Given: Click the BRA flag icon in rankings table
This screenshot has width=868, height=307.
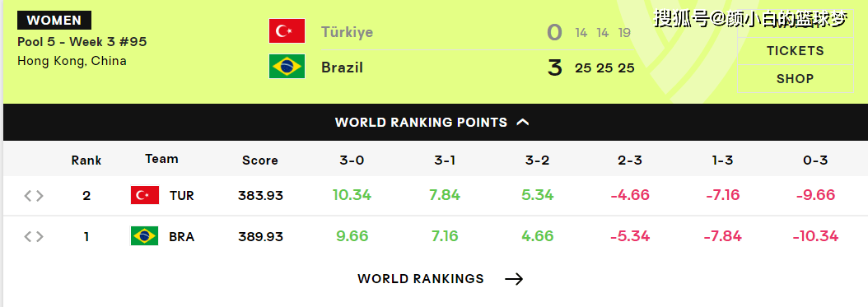Looking at the screenshot, I should (144, 236).
